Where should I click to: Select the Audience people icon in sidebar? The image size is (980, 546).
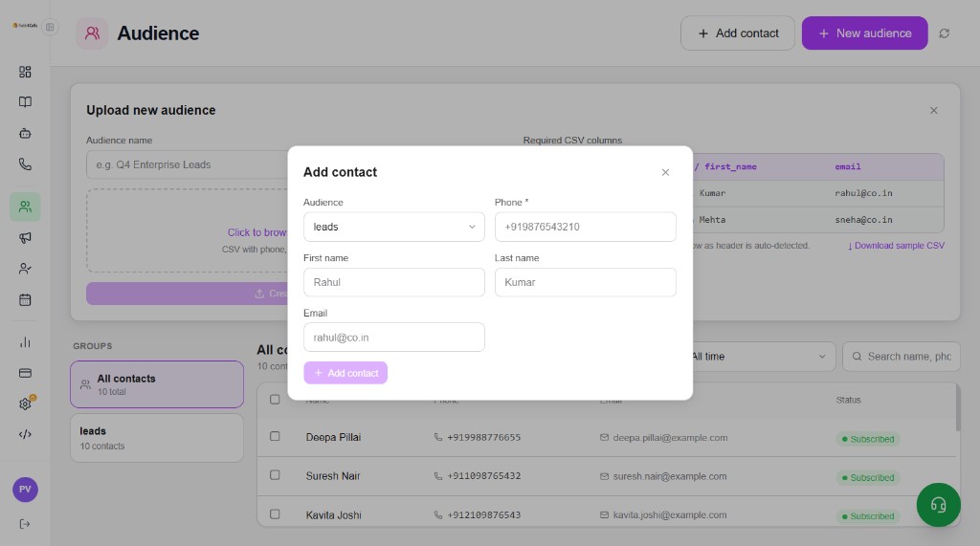[x=25, y=207]
